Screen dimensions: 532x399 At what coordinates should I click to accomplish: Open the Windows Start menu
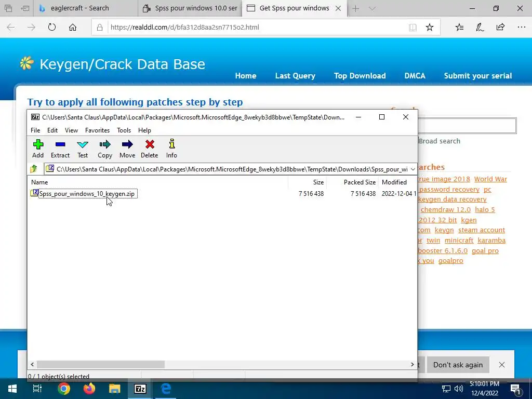12,389
